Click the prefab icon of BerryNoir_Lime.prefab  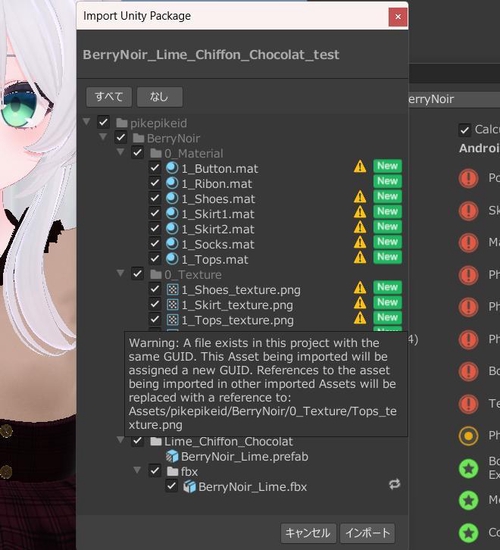pyautogui.click(x=172, y=456)
